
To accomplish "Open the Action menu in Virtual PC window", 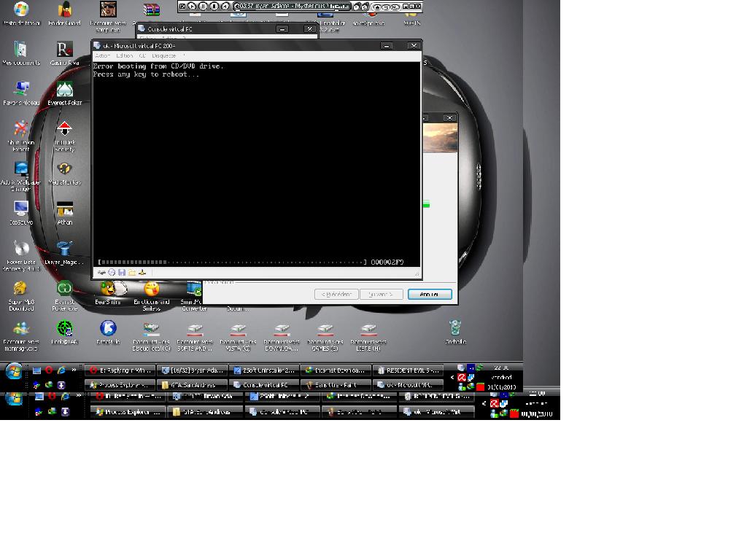I will (x=102, y=55).
